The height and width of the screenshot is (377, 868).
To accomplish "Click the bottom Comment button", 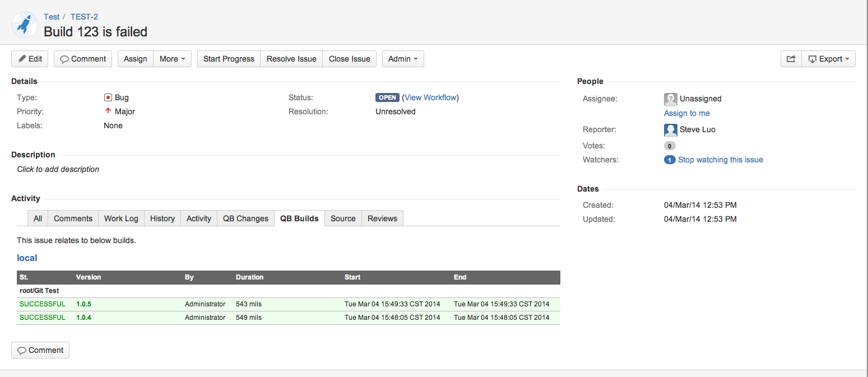I will [x=40, y=350].
